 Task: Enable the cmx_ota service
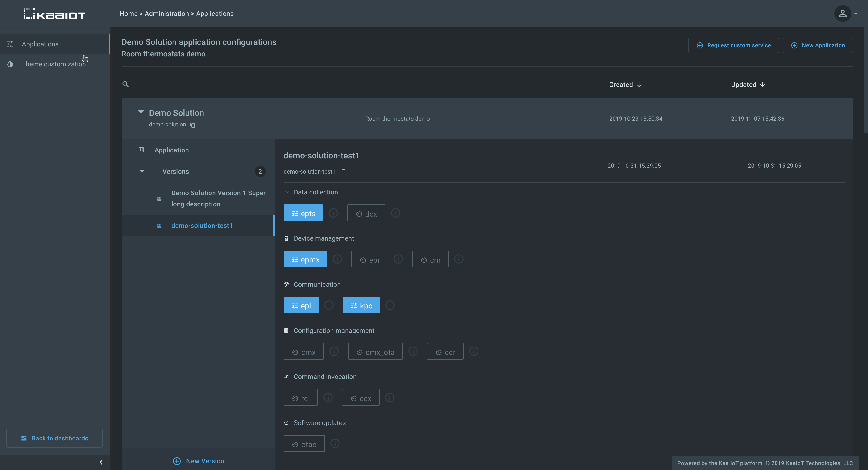pos(375,351)
